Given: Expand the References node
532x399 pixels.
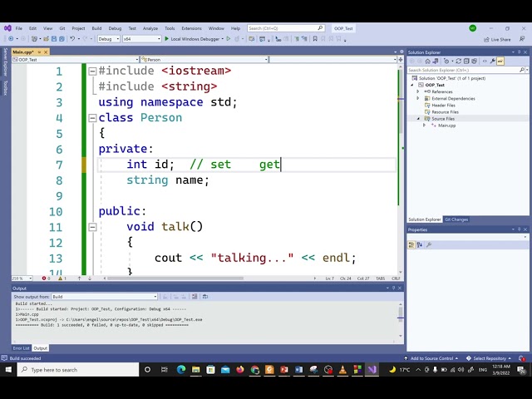Looking at the screenshot, I should pos(418,91).
